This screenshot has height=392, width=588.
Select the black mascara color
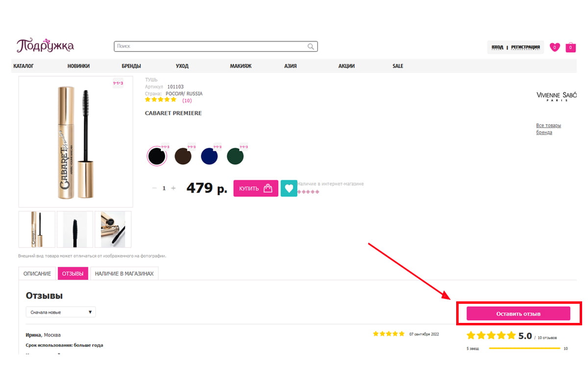tap(156, 157)
